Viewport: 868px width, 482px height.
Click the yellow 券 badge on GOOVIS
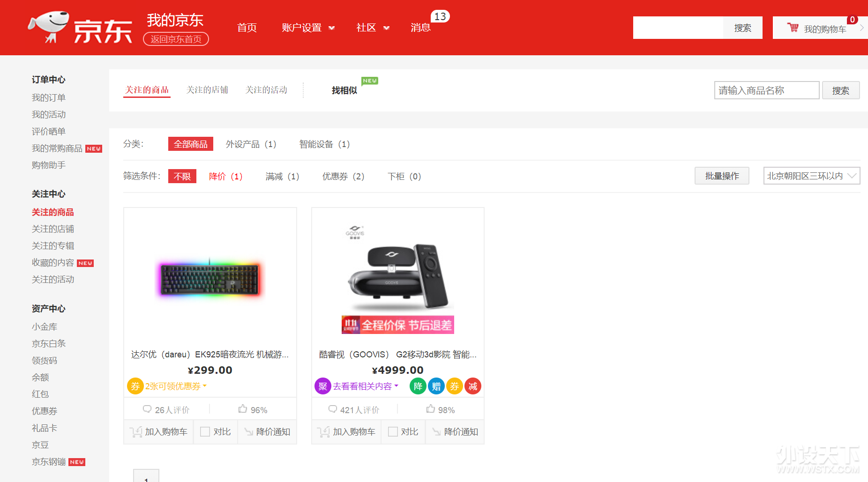[x=454, y=386]
